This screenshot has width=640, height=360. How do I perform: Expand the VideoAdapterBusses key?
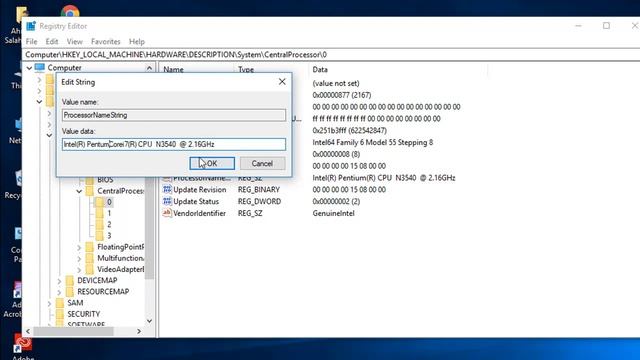(x=79, y=269)
